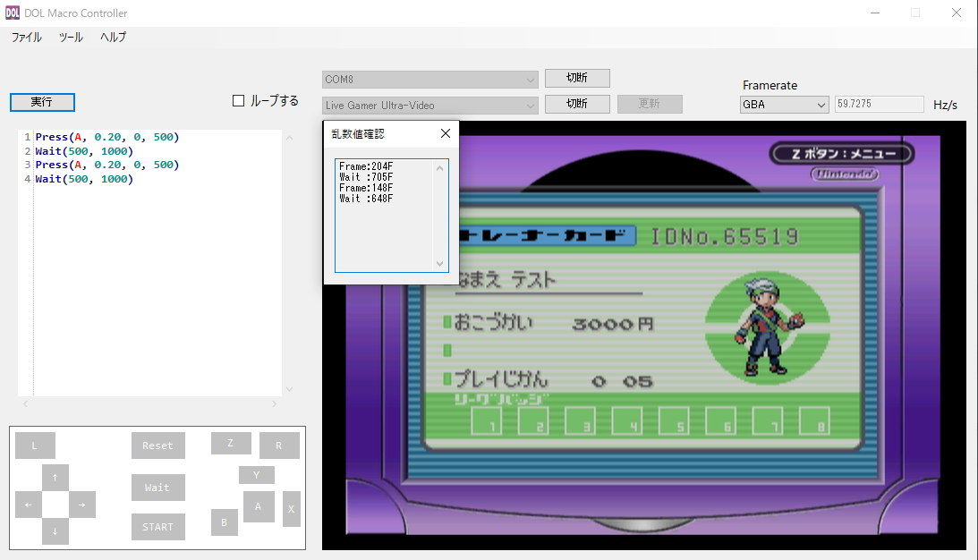Click the 59.7275 framerate field
The height and width of the screenshot is (560, 978).
pos(879,104)
